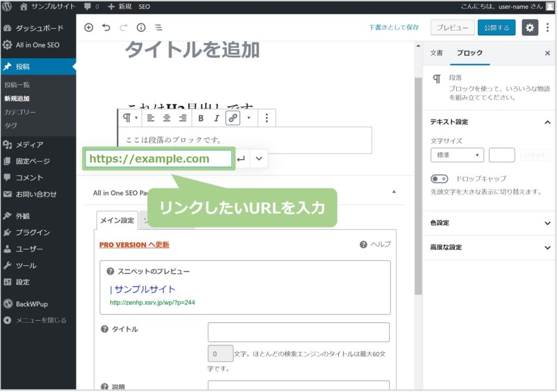Toggle the ドロップキャップ switch
Screen dimensions: 558x392
click(439, 179)
